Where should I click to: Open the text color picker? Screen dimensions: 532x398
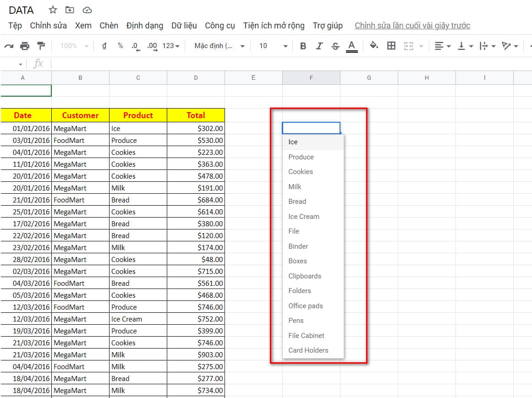351,46
